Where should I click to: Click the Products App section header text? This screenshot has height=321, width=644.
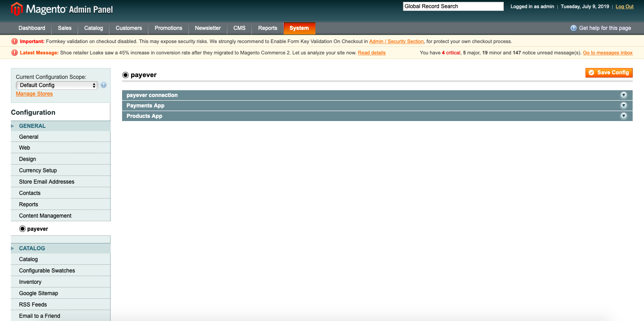pos(144,116)
